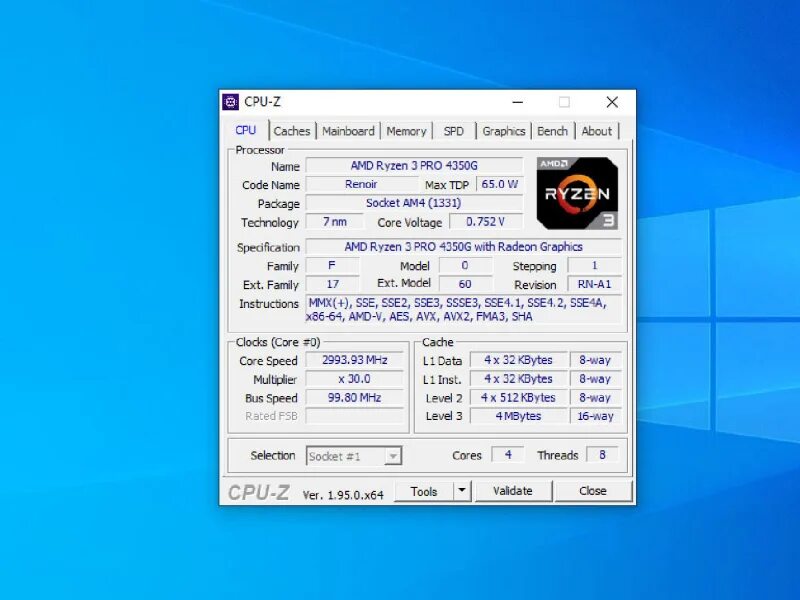Click the Level 3 value 4 MBytes
This screenshot has width=800, height=600.
coord(518,416)
